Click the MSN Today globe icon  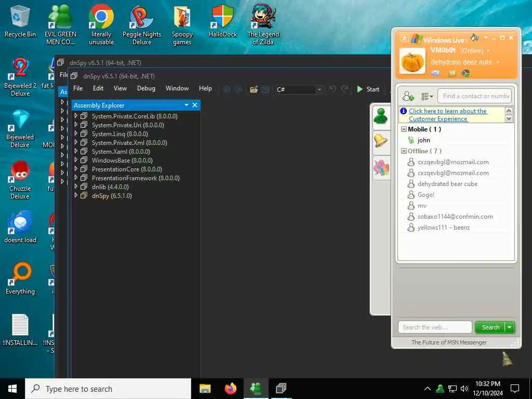[465, 73]
